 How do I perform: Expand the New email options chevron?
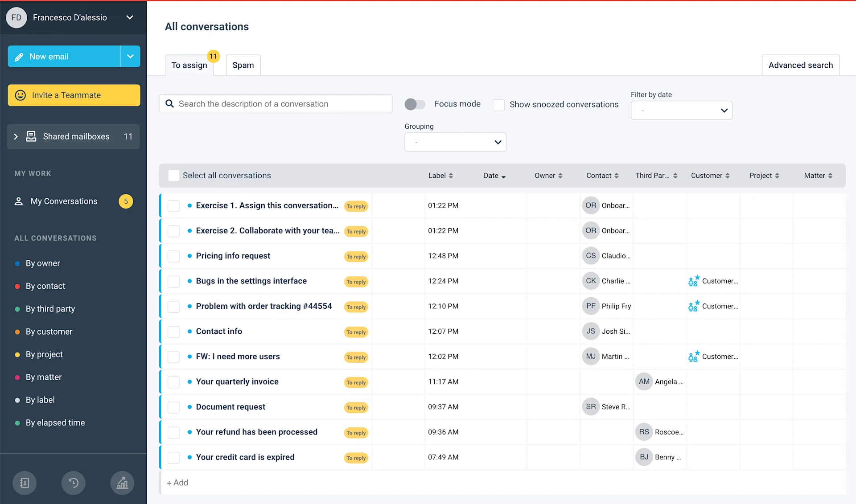(x=130, y=56)
